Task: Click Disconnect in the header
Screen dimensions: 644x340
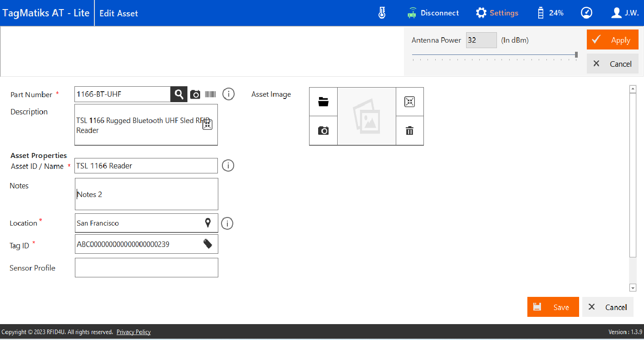Action: [x=433, y=13]
